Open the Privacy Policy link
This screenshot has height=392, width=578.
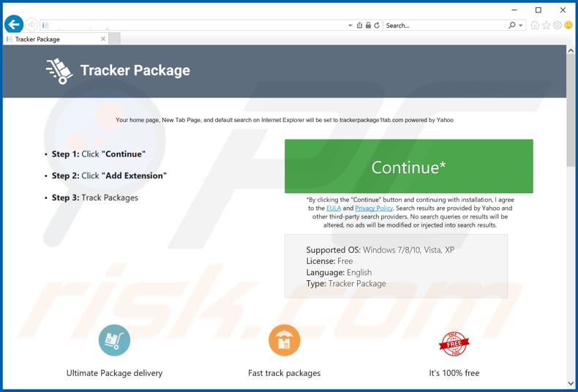point(374,208)
